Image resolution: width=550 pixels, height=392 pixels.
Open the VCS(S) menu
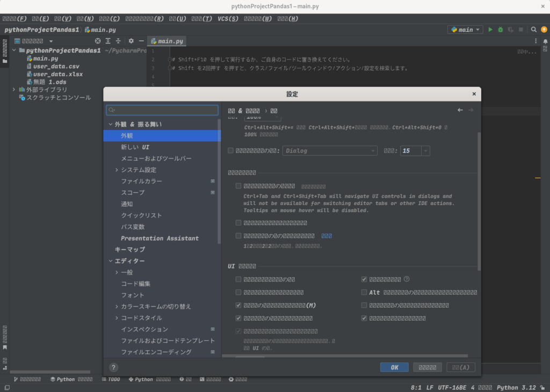(228, 19)
